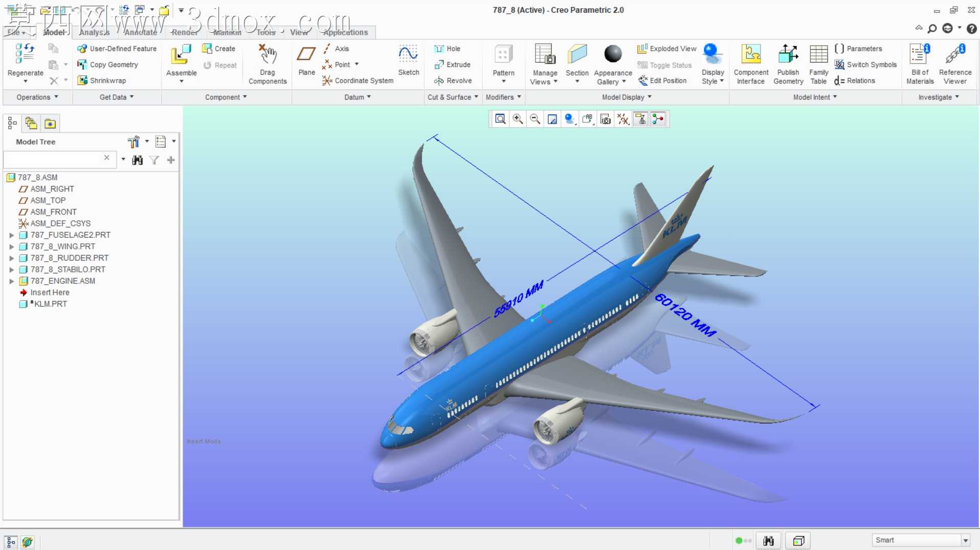Click the filter funnel icon in Model Tree
The image size is (980, 550).
click(x=154, y=160)
